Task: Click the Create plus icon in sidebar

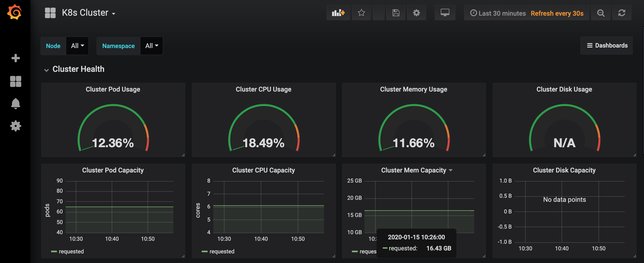Action: click(16, 58)
